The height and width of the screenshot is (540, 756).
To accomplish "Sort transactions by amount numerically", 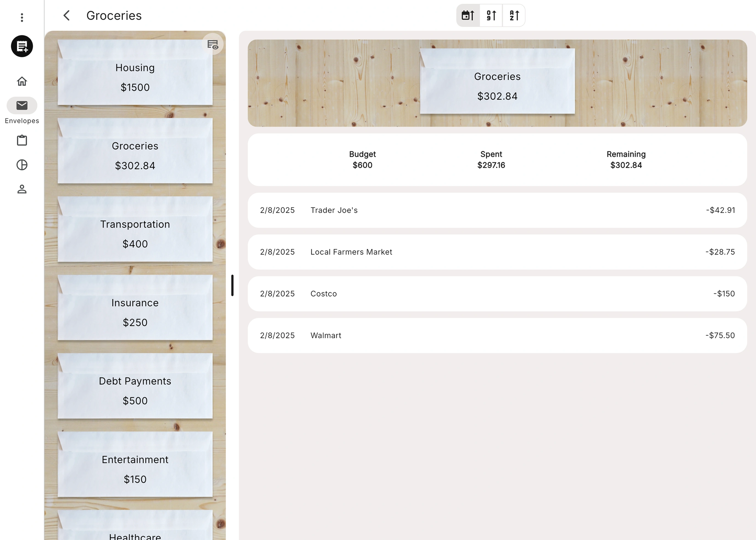I will click(x=491, y=15).
